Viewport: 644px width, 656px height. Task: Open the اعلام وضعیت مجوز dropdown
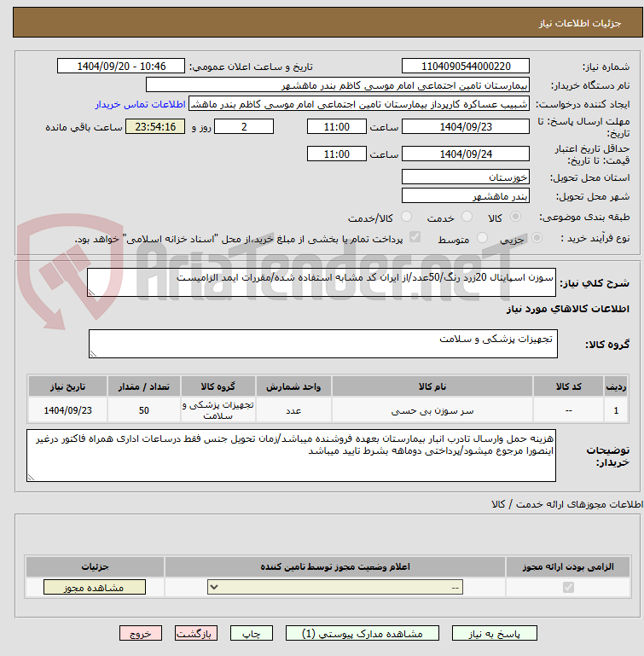(335, 588)
